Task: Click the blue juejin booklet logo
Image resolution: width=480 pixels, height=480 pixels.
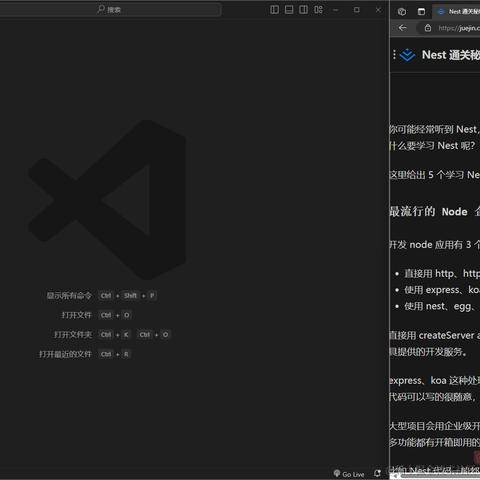Action: tap(407, 55)
